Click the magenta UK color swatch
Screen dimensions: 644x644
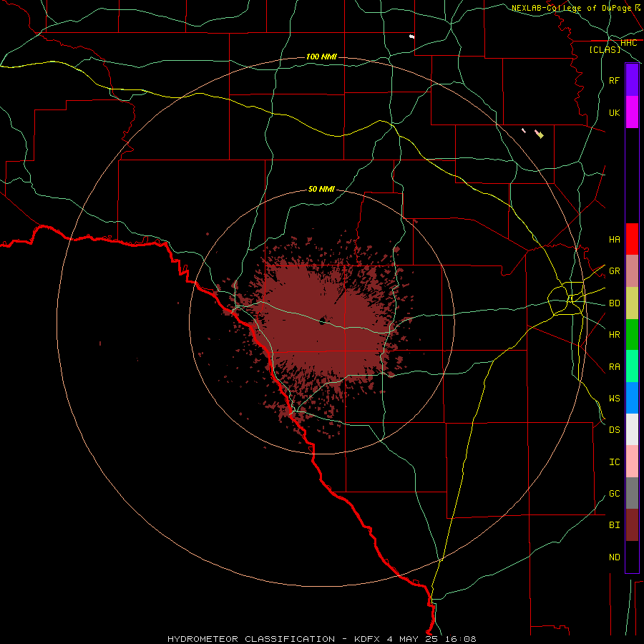(632, 112)
